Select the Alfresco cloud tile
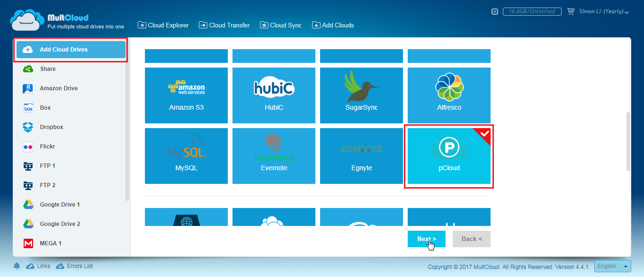644x277 pixels. (449, 95)
